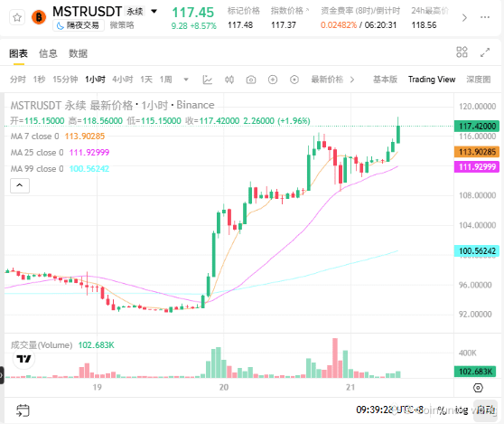Expand chart to fullscreen
Image resolution: width=504 pixels, height=424 pixels.
[x=485, y=52]
